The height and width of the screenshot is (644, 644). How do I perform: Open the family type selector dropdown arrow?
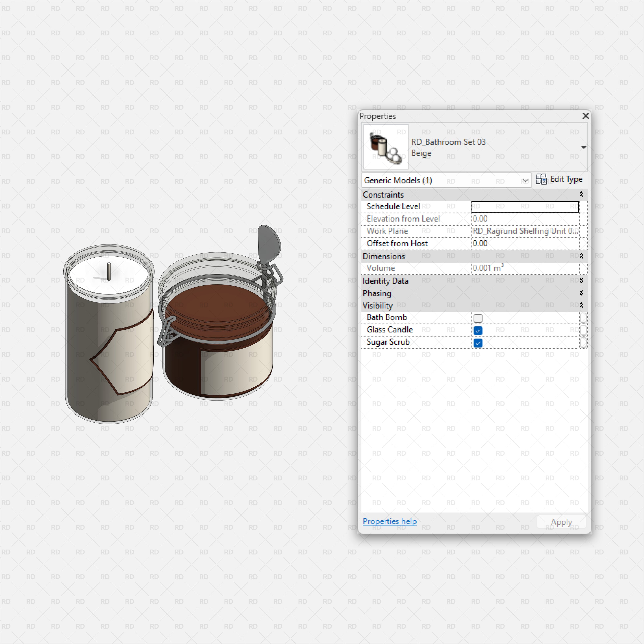[583, 147]
